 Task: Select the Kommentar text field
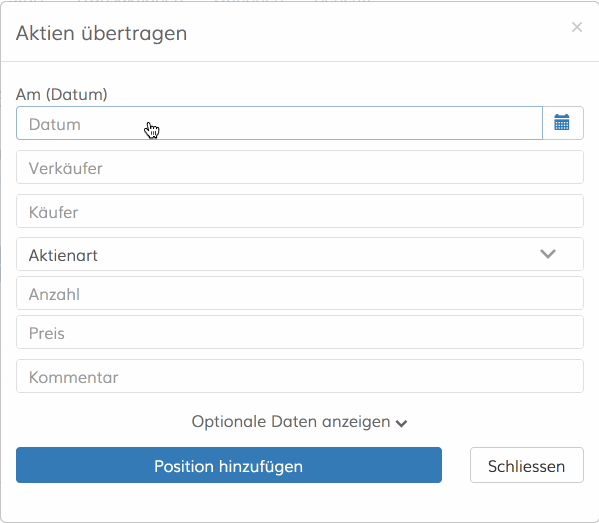(300, 376)
